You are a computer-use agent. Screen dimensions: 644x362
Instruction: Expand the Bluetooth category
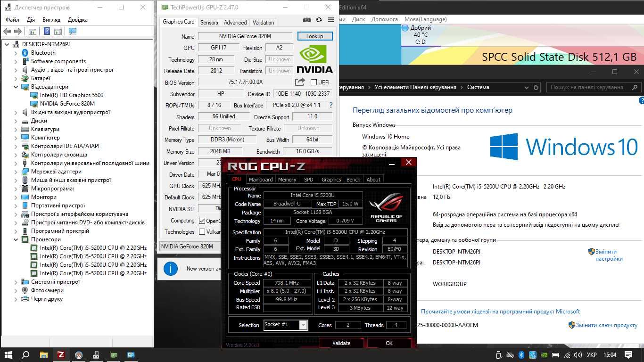tap(16, 53)
